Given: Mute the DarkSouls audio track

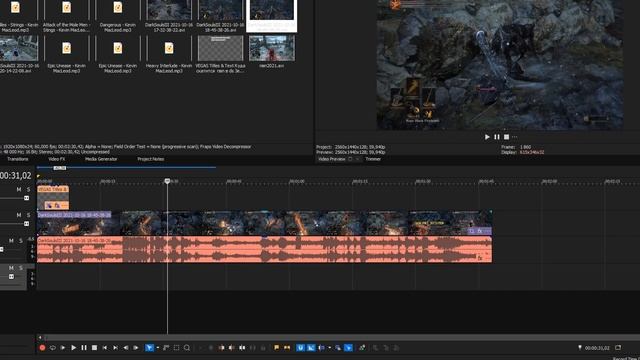Looking at the screenshot, I should pyautogui.click(x=11, y=241).
